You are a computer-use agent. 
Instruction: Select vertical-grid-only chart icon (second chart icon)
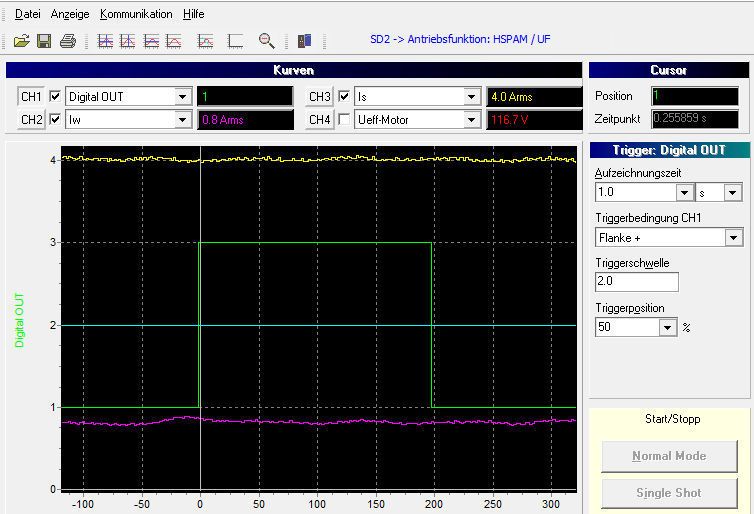coord(127,41)
